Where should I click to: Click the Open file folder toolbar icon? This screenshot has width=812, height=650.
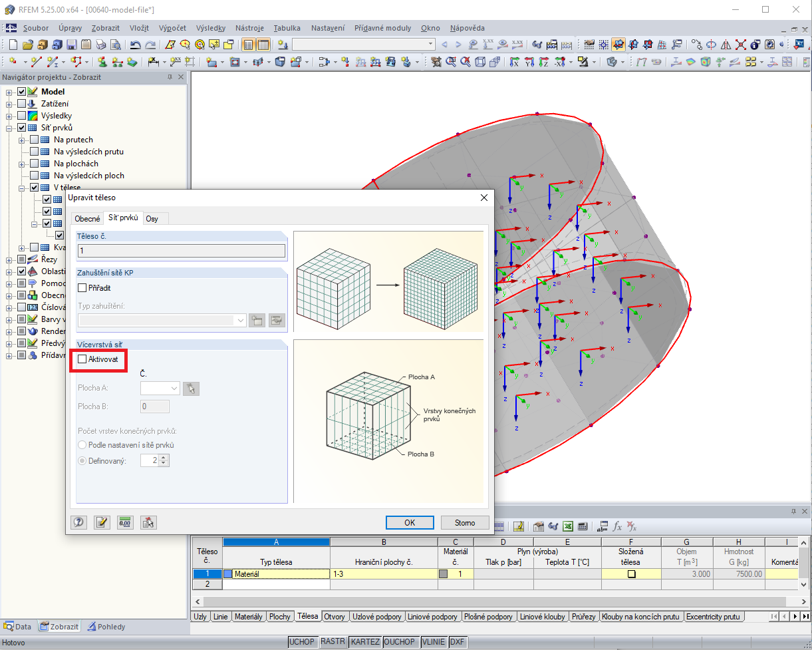28,45
